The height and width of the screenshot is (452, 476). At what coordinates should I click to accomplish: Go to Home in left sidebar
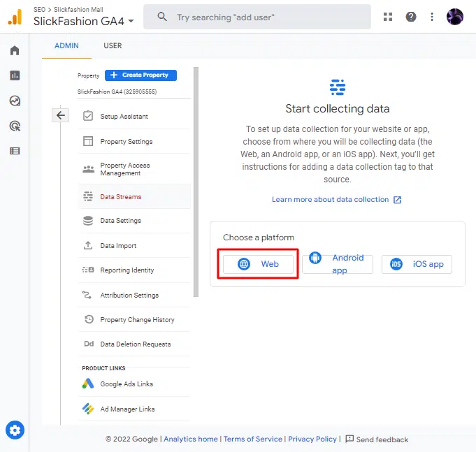[15, 50]
